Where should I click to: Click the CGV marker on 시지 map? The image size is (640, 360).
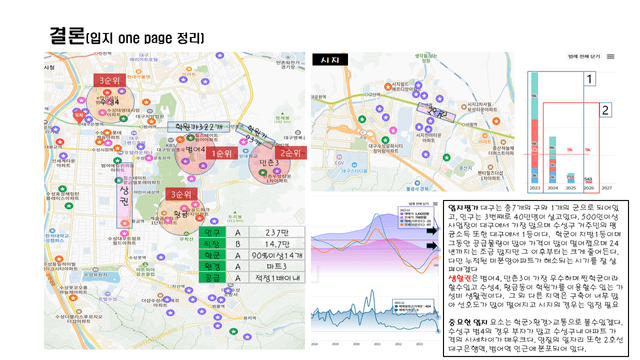pos(340,158)
